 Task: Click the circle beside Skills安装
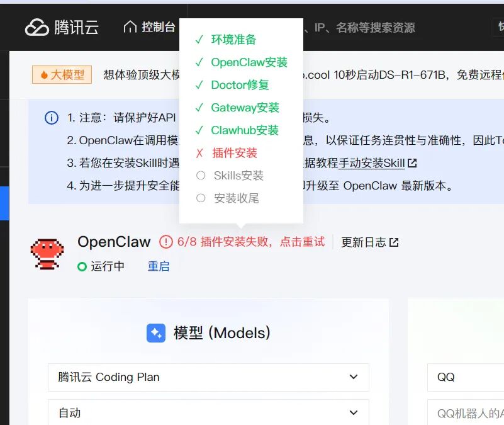pyautogui.click(x=201, y=175)
